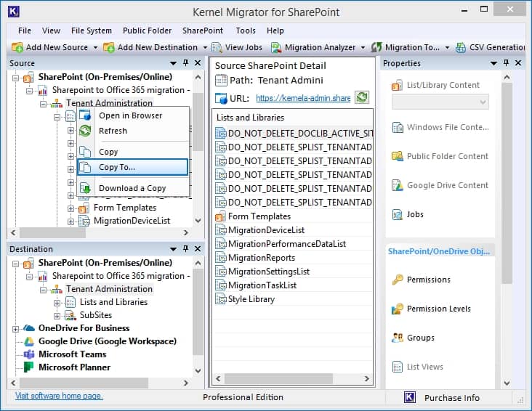Screen dimensions: 532x411
Task: Open CSV Generation from the toolbar
Action: [491, 47]
